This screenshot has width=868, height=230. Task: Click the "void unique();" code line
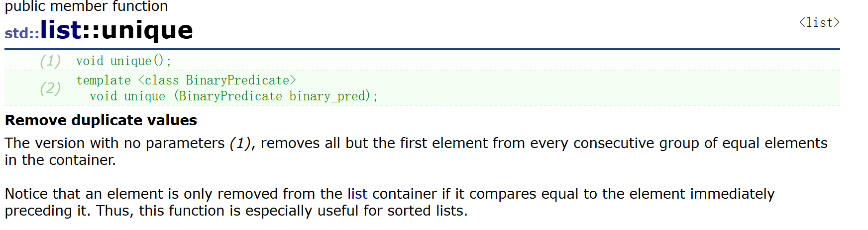[x=123, y=61]
